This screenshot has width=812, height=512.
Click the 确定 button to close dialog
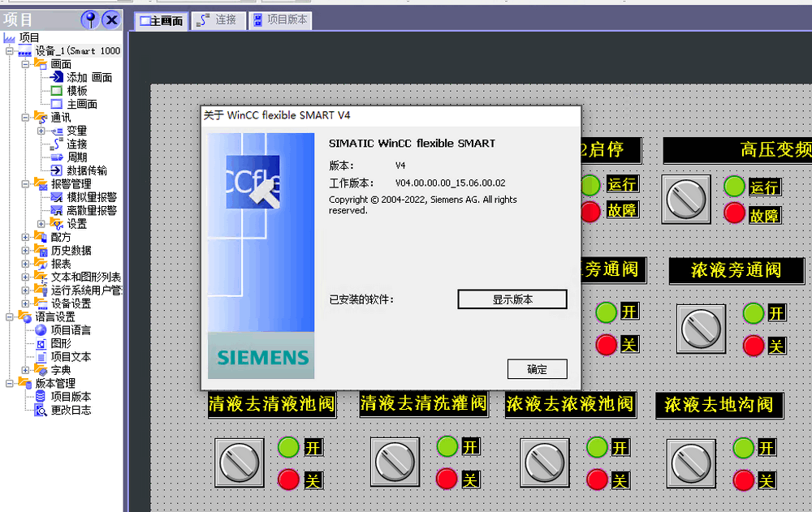point(537,369)
